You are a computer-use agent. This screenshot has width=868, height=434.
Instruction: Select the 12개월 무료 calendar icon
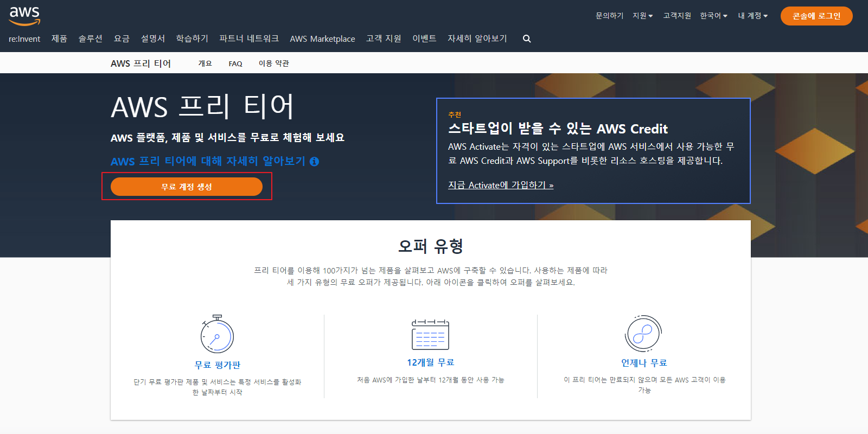(430, 334)
